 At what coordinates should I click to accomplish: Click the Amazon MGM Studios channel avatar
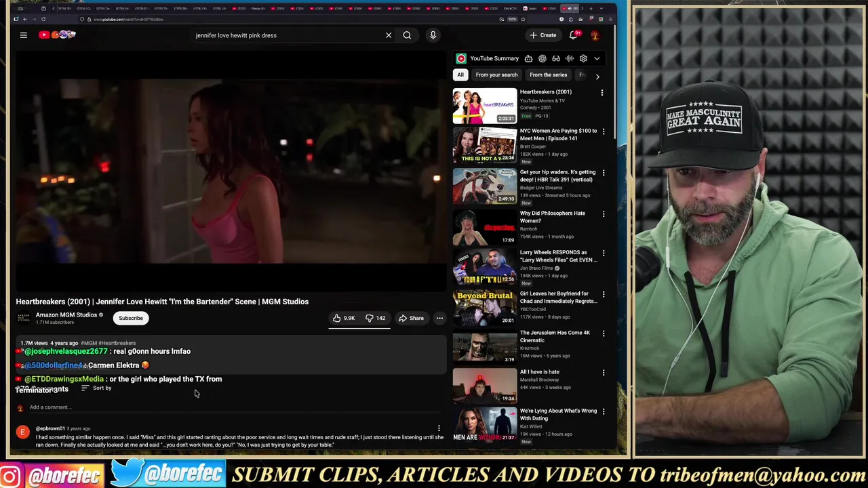(24, 318)
